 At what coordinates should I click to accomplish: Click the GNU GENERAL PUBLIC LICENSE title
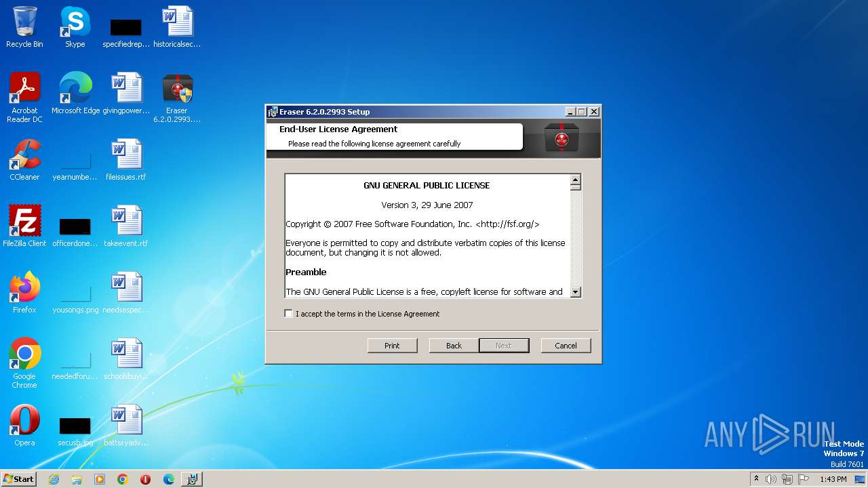427,186
